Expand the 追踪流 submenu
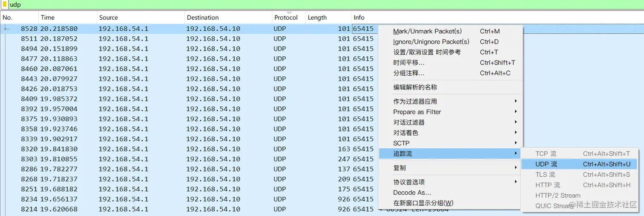The width and height of the screenshot is (644, 216). tap(450, 154)
